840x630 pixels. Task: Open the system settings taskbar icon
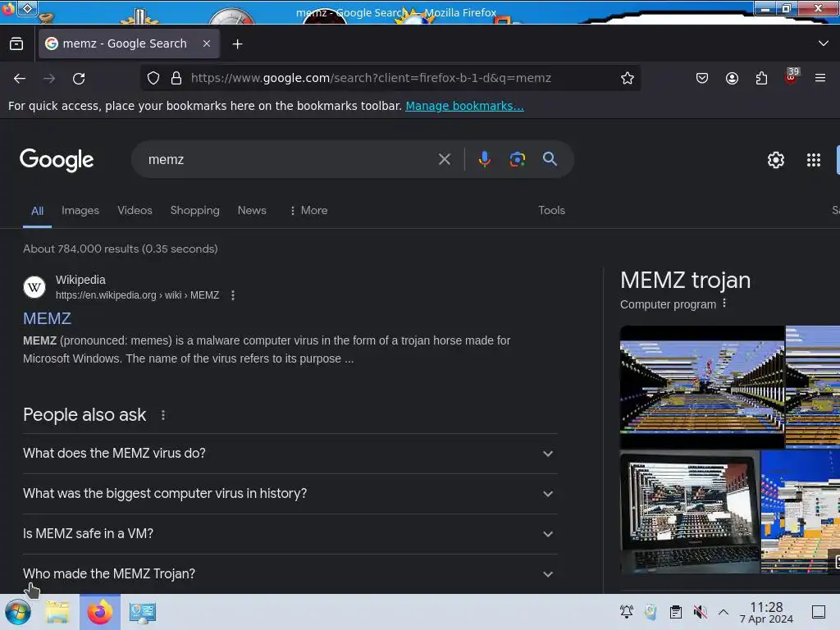[x=142, y=612]
